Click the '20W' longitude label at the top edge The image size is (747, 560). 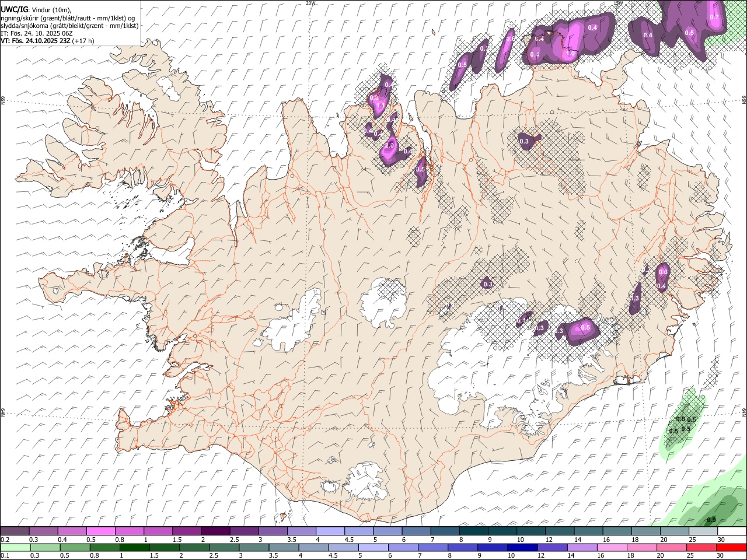click(x=310, y=3)
